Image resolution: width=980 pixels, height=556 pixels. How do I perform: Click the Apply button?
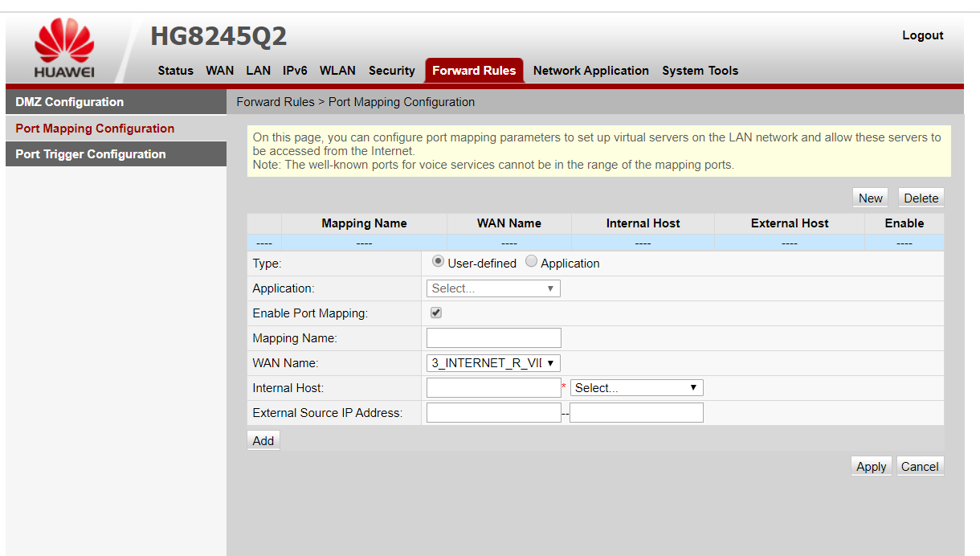(871, 466)
